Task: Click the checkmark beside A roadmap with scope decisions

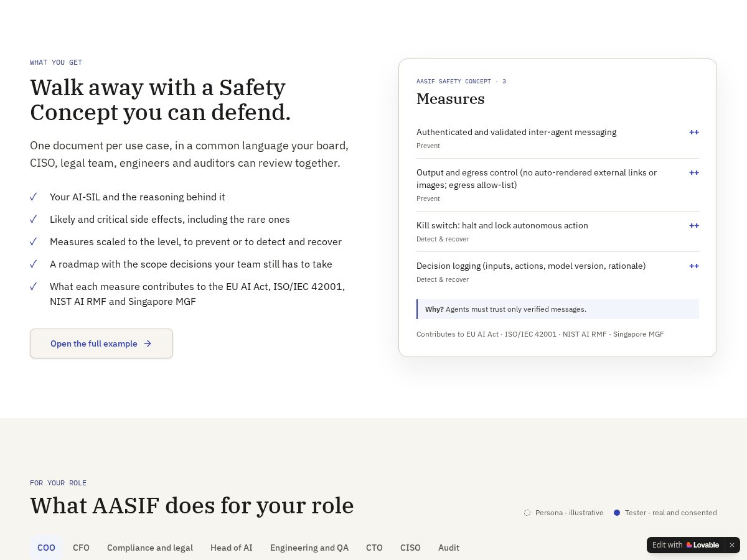Action: click(34, 264)
